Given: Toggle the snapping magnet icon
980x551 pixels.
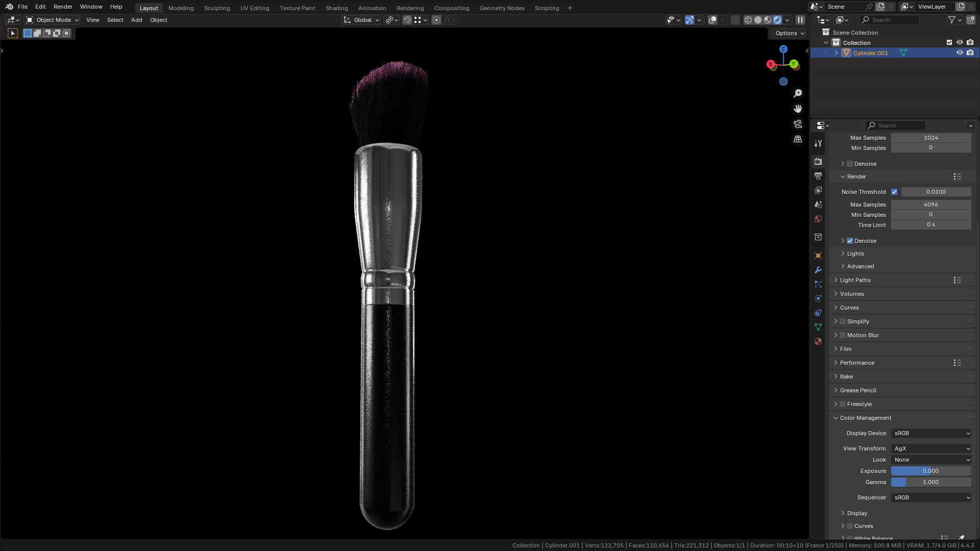Looking at the screenshot, I should point(407,20).
